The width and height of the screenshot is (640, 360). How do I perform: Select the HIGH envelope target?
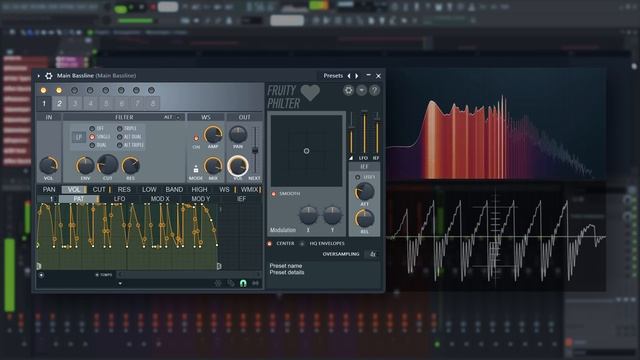click(x=199, y=190)
